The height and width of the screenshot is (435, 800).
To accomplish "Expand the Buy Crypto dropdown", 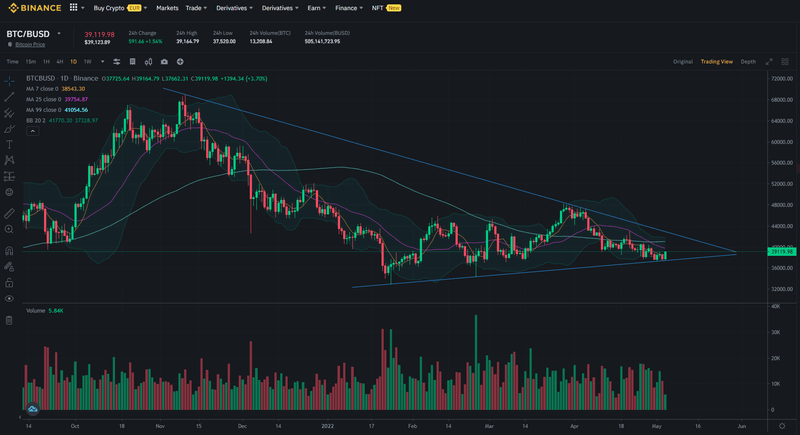I will point(146,7).
